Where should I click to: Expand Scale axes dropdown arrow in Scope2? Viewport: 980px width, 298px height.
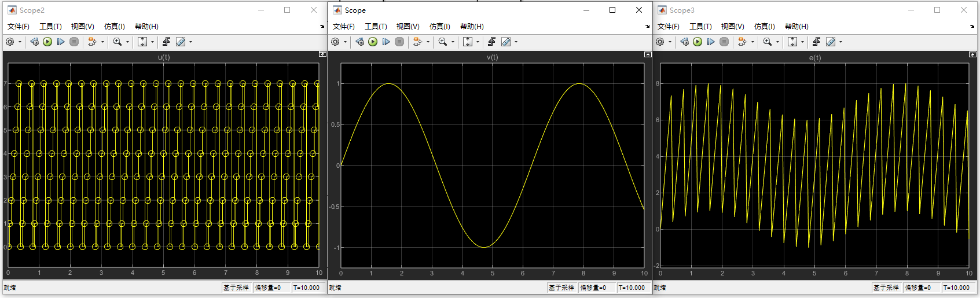pos(153,42)
